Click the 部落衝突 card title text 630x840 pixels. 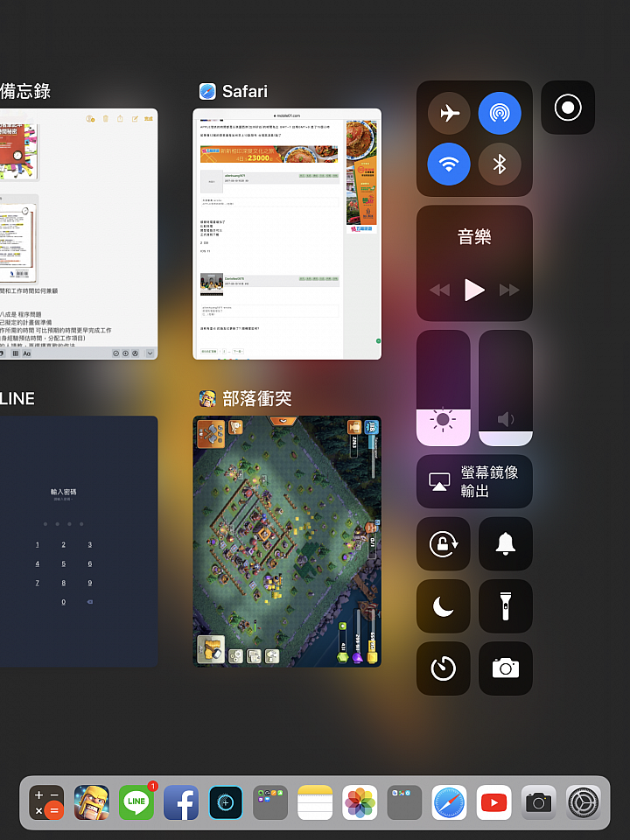tap(257, 399)
